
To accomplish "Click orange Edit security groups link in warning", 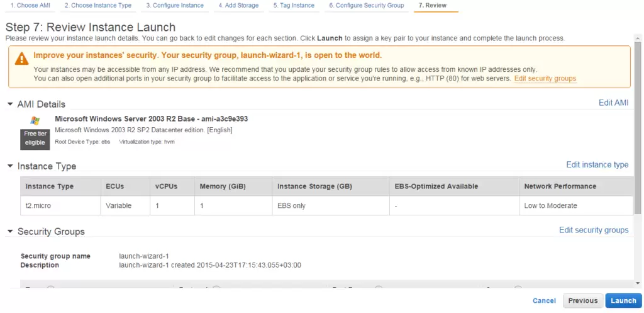I will [x=545, y=78].
